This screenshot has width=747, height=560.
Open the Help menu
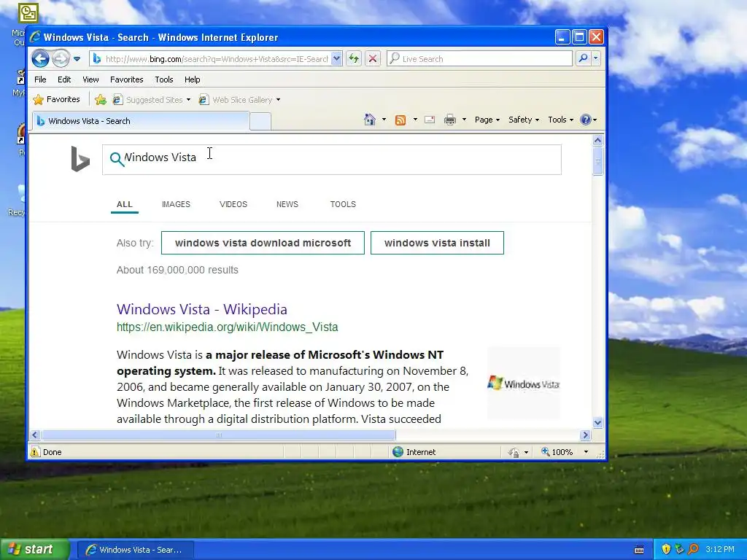[x=193, y=79]
